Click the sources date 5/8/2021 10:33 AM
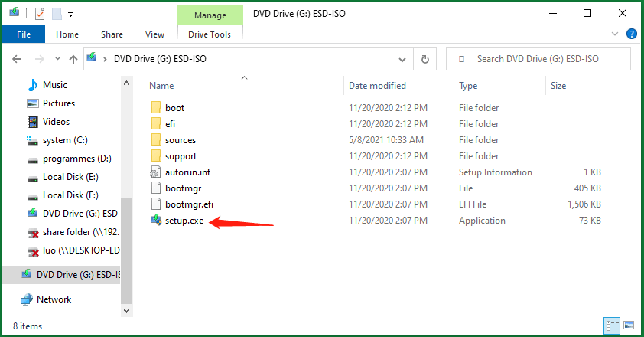Image resolution: width=644 pixels, height=337 pixels. click(x=386, y=140)
